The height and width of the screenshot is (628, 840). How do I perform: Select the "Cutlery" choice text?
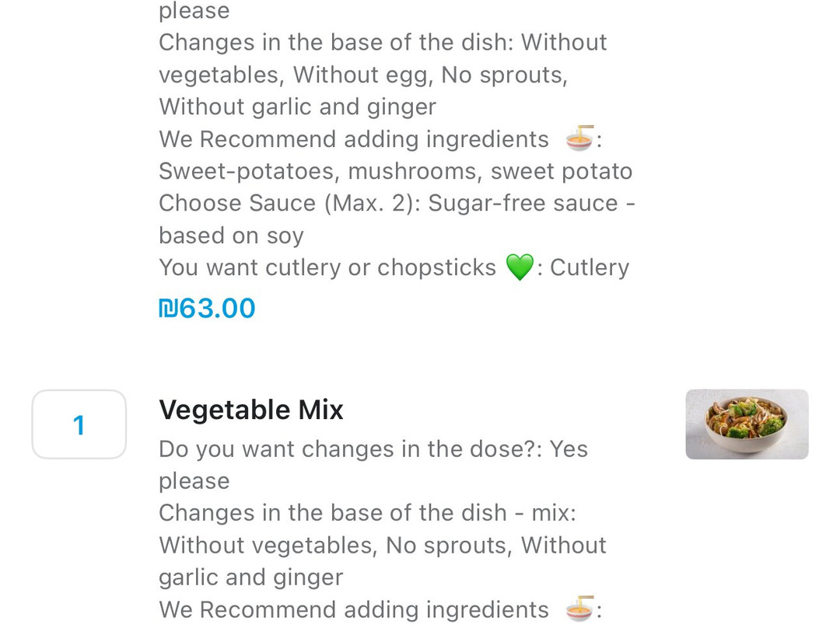click(590, 267)
